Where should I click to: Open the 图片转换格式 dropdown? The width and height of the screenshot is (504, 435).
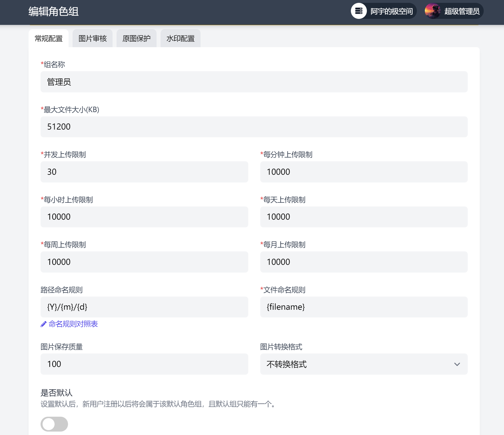(363, 364)
